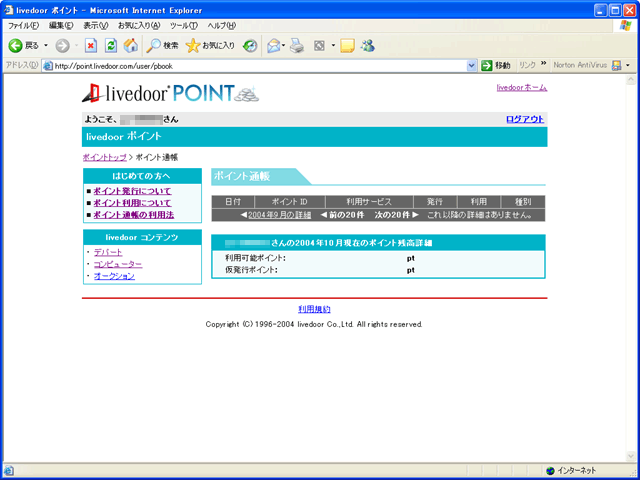Open the ツール(T) menu

pos(184,26)
